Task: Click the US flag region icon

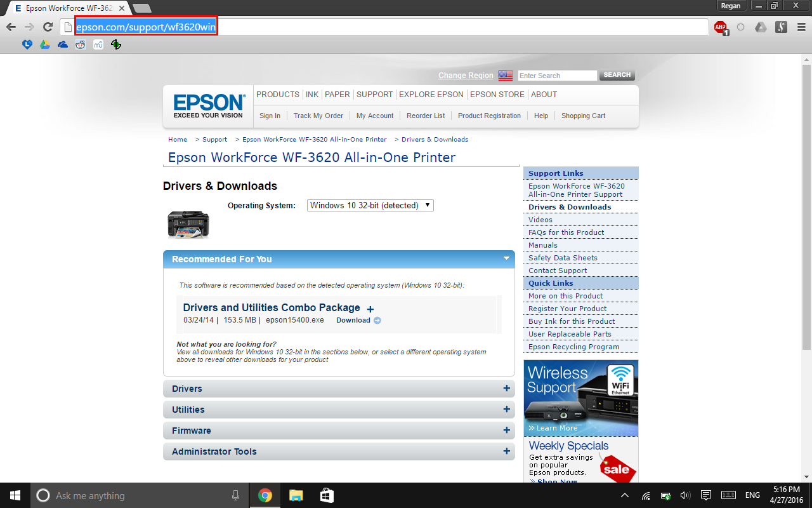Action: point(506,76)
